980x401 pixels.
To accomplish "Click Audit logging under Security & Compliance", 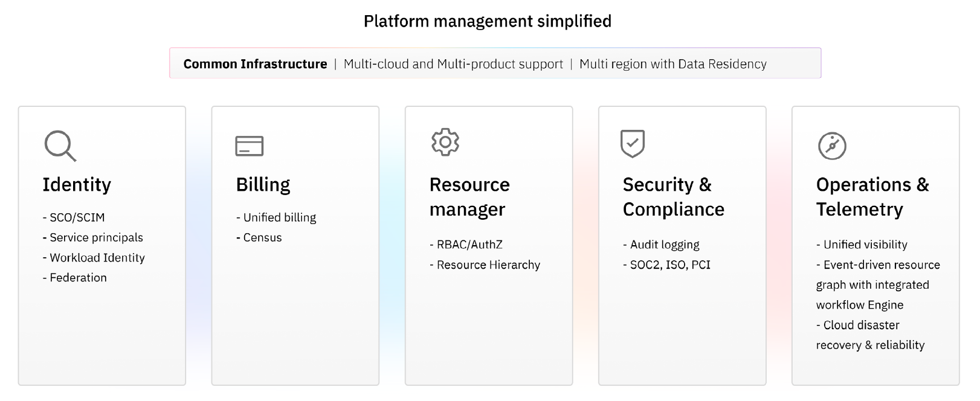I will [x=664, y=245].
